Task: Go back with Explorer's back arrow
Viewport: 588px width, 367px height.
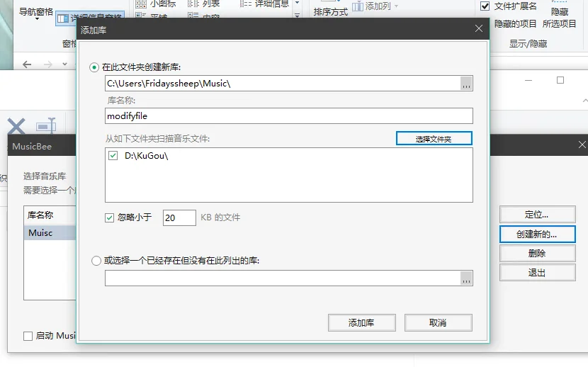Action: tap(27, 64)
